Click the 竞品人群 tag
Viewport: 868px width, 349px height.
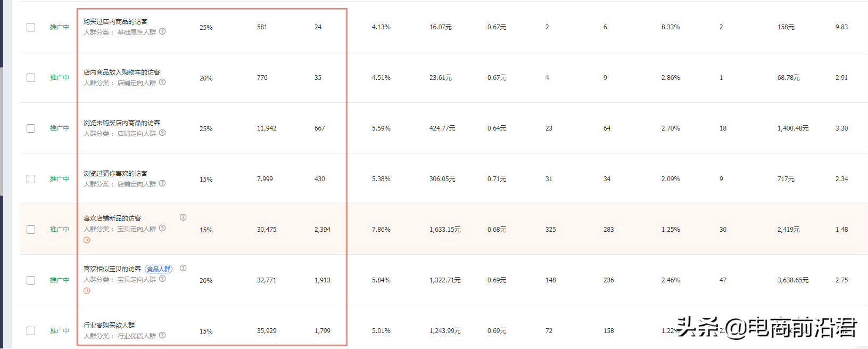tap(159, 269)
